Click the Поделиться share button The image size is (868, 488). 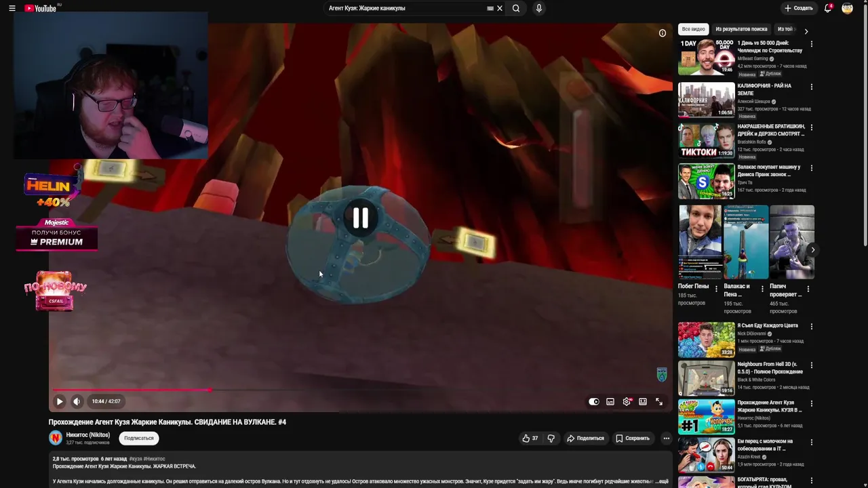[585, 438]
